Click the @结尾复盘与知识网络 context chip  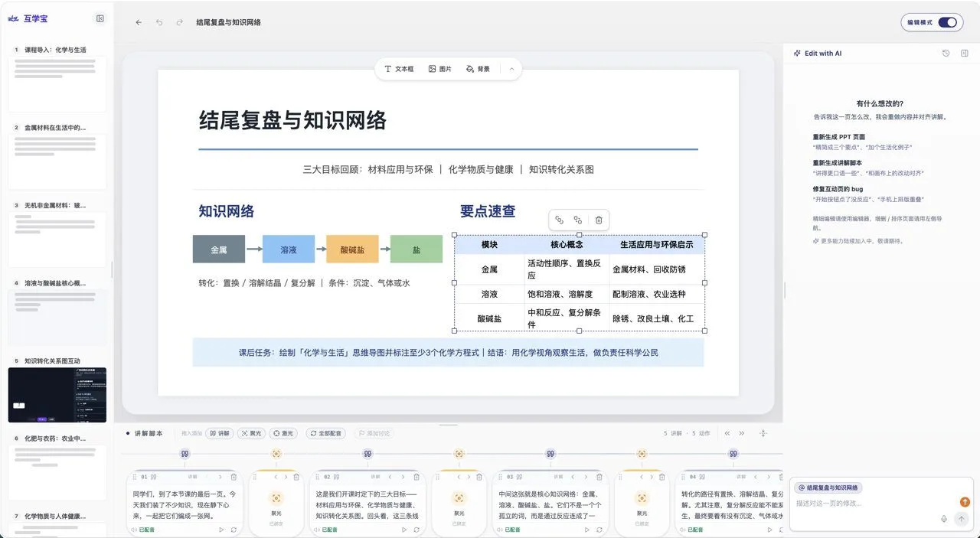pyautogui.click(x=829, y=487)
